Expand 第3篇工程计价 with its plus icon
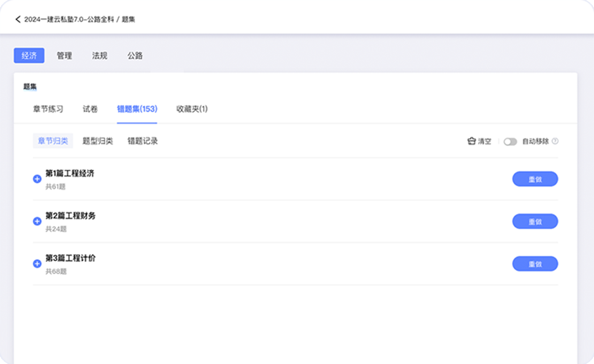 point(37,264)
